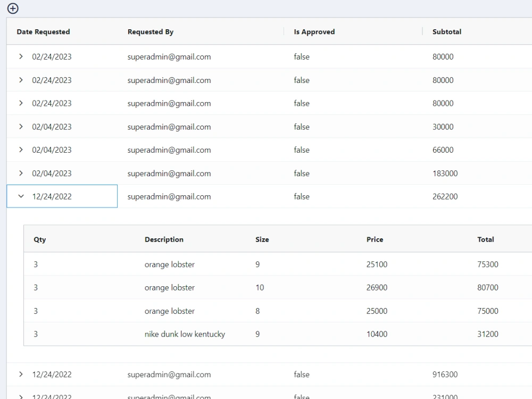Expand the 12/24/2022 row with subtotal 916300
The image size is (532, 399).
click(x=21, y=374)
